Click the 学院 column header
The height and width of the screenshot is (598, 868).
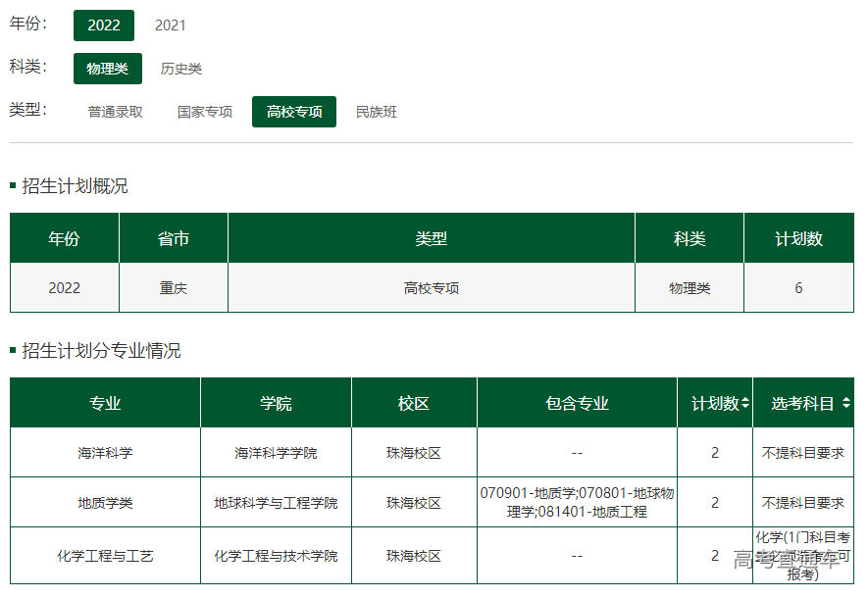coord(276,403)
